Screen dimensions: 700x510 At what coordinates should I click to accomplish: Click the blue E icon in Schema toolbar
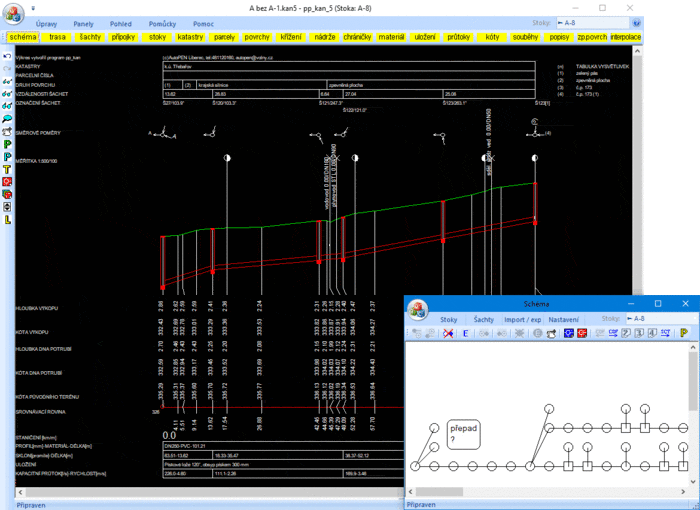tap(465, 332)
